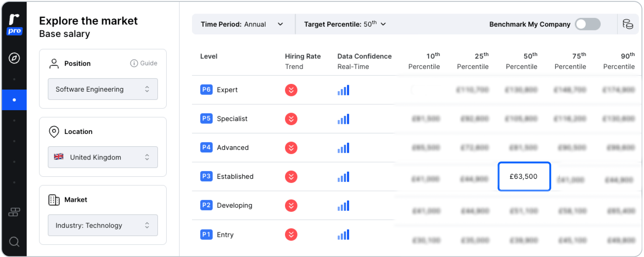The image size is (644, 257).
Task: Click the coins currency icon
Action: [x=628, y=24]
